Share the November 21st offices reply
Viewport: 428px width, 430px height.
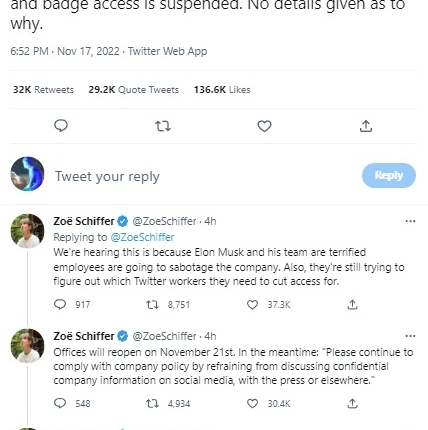click(x=352, y=404)
